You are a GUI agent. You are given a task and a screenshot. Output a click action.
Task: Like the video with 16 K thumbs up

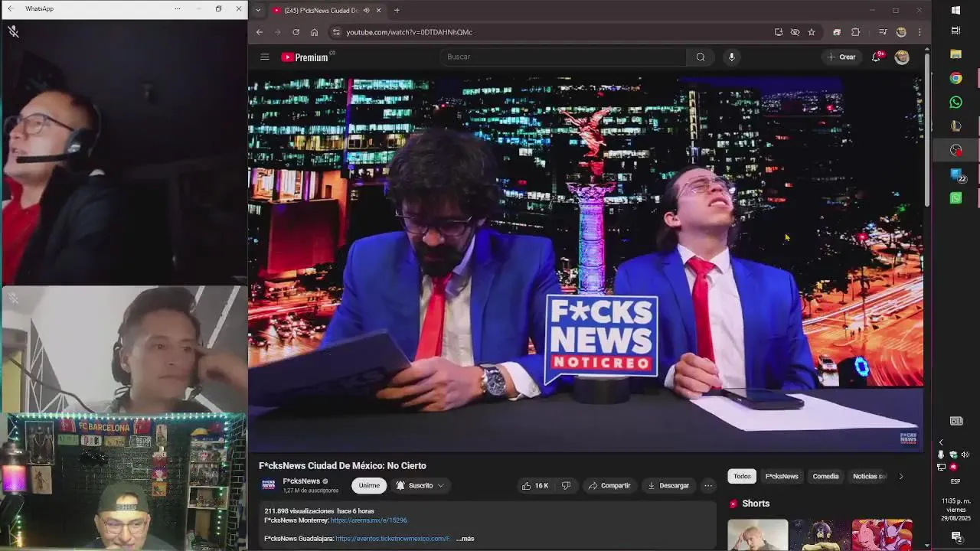tap(534, 485)
